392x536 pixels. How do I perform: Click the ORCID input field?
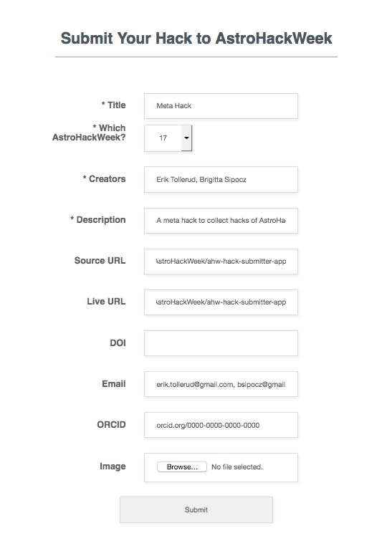coord(221,425)
